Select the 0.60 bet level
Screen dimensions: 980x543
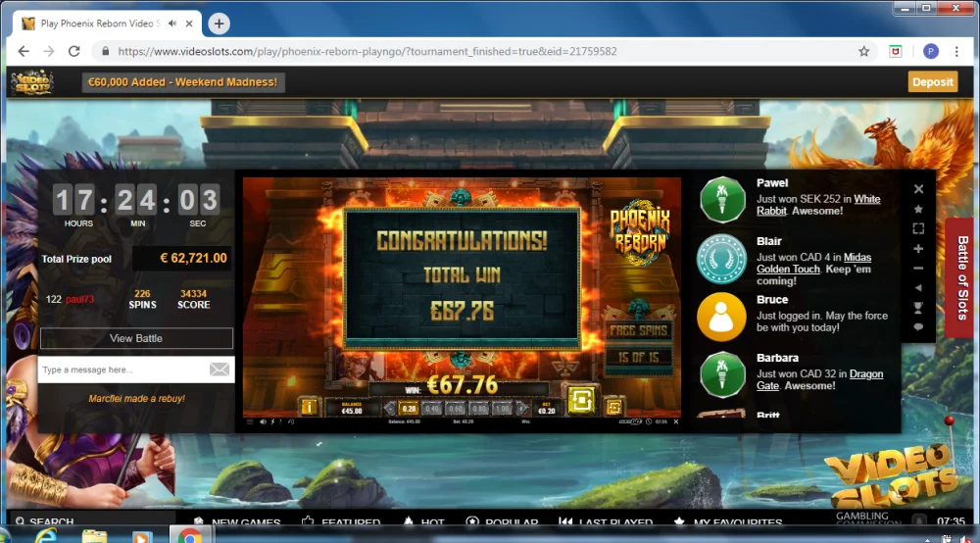[x=456, y=409]
